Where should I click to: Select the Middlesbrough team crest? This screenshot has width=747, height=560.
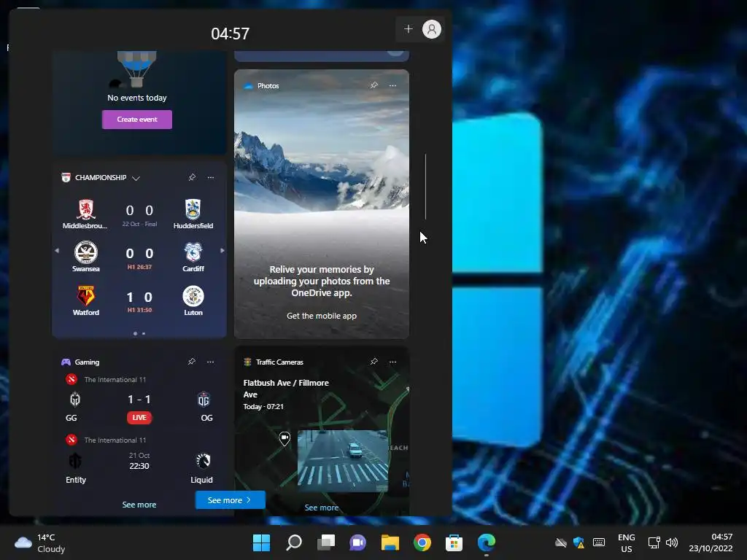(86, 209)
